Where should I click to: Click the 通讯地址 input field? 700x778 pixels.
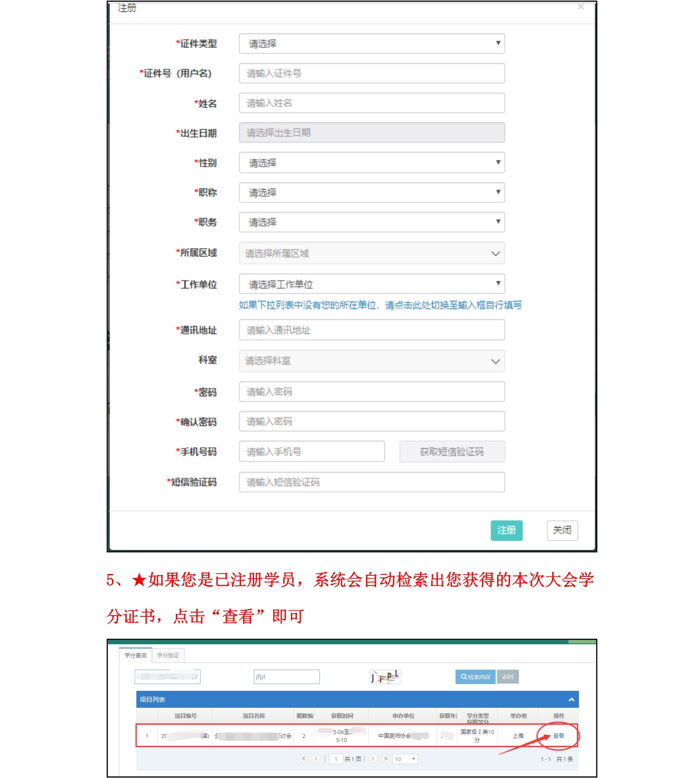point(372,330)
